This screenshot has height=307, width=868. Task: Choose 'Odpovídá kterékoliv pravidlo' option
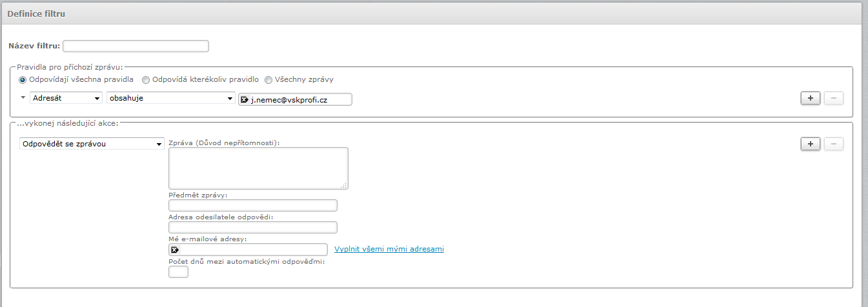pyautogui.click(x=146, y=80)
